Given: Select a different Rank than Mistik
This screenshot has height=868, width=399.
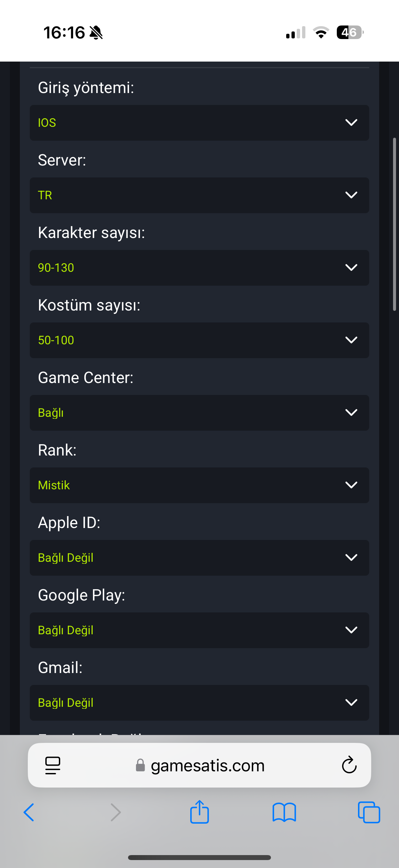Looking at the screenshot, I should point(199,485).
